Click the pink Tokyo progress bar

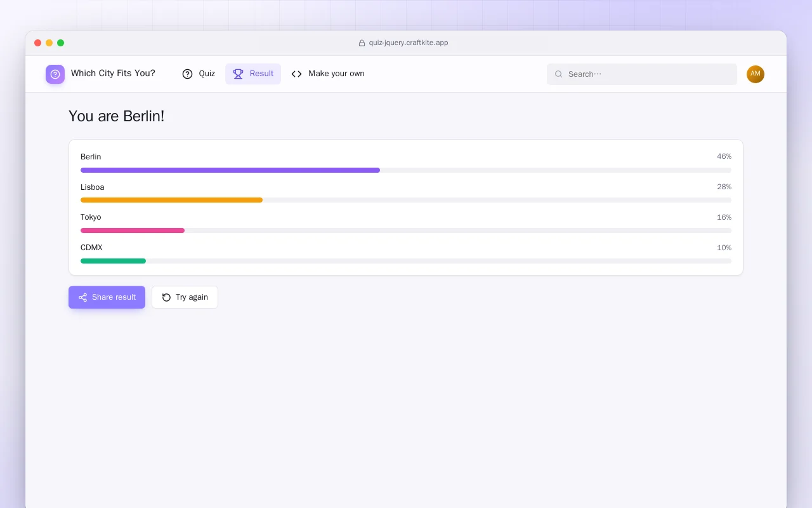(133, 231)
